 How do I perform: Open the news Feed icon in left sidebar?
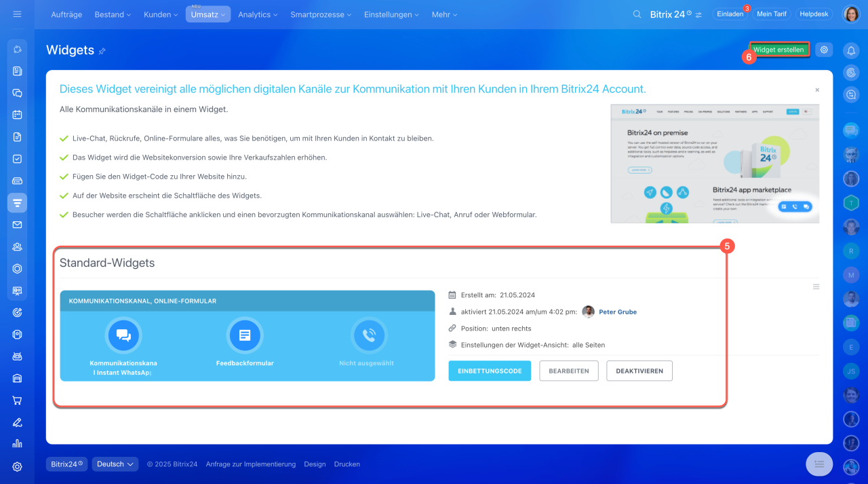(x=18, y=71)
